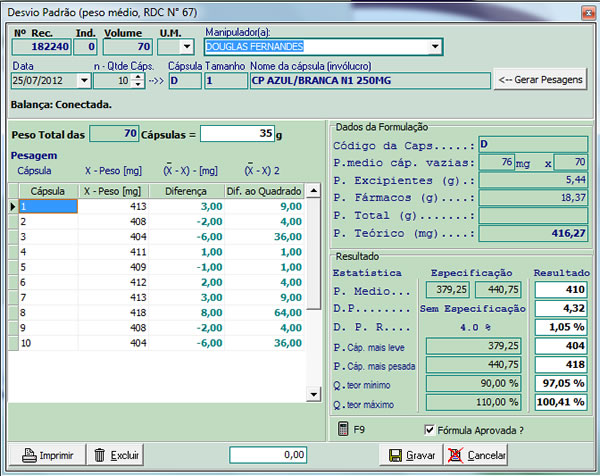Click weight 408 in capsule row 2
The height and width of the screenshot is (476, 600).
pos(113,222)
